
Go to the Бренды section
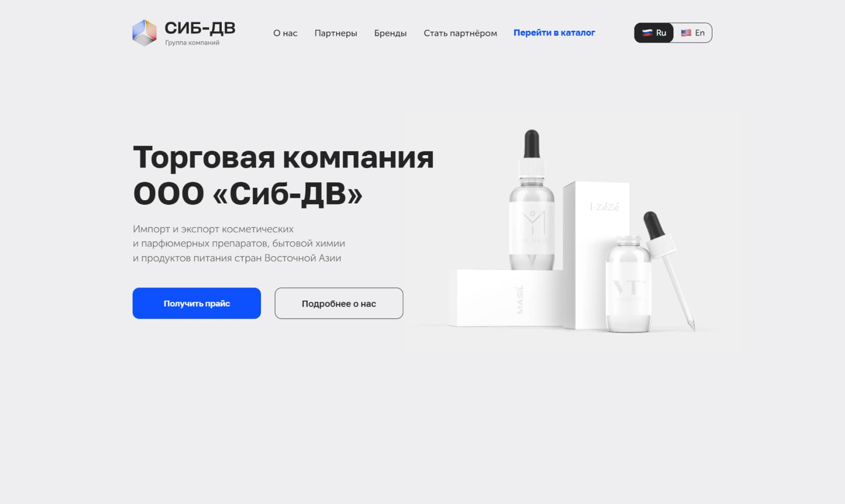click(x=390, y=33)
